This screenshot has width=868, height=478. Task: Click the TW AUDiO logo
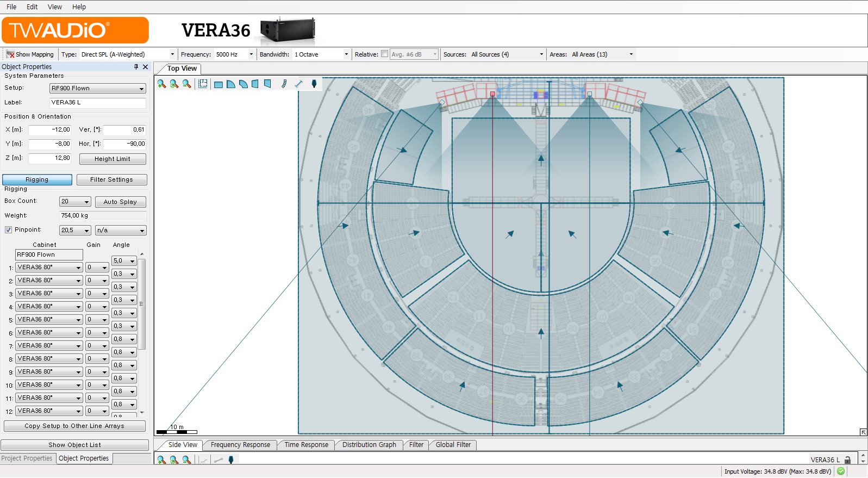tap(75, 30)
